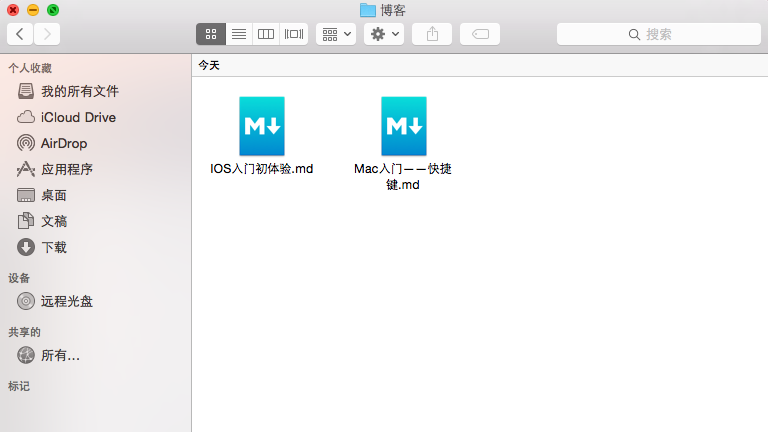
Task: Click the 搜索 search field
Action: pos(659,34)
